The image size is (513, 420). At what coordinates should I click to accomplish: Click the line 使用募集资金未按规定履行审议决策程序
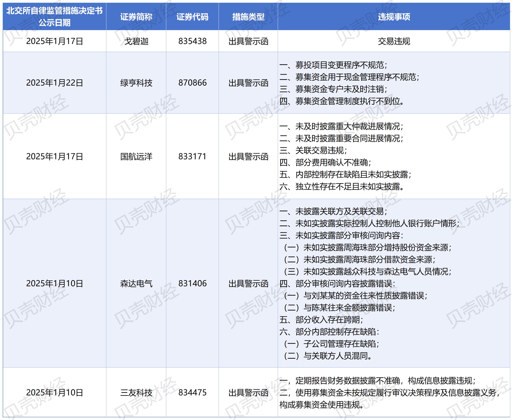pos(389,392)
